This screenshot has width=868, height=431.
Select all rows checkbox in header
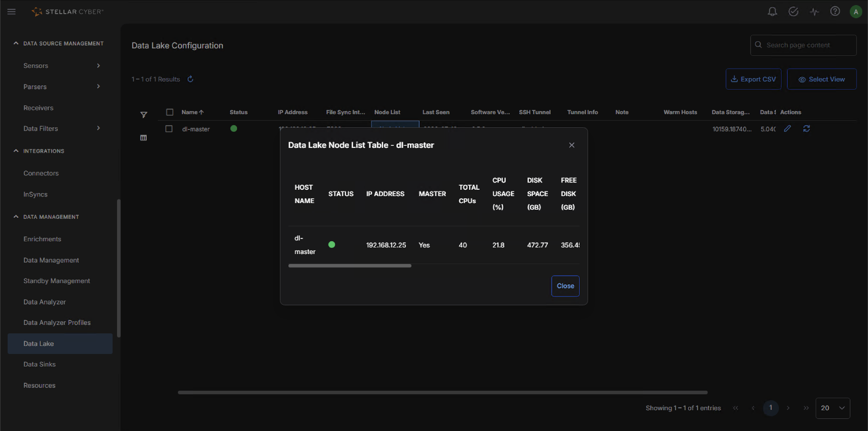click(170, 112)
